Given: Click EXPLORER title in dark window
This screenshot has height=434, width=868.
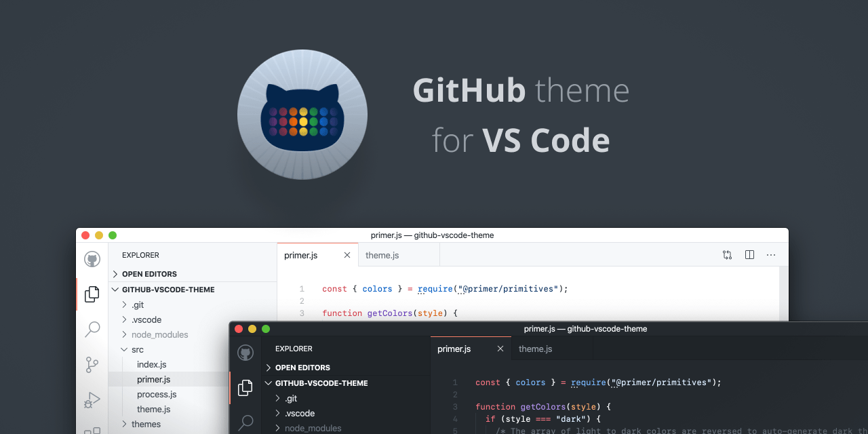Looking at the screenshot, I should (294, 349).
